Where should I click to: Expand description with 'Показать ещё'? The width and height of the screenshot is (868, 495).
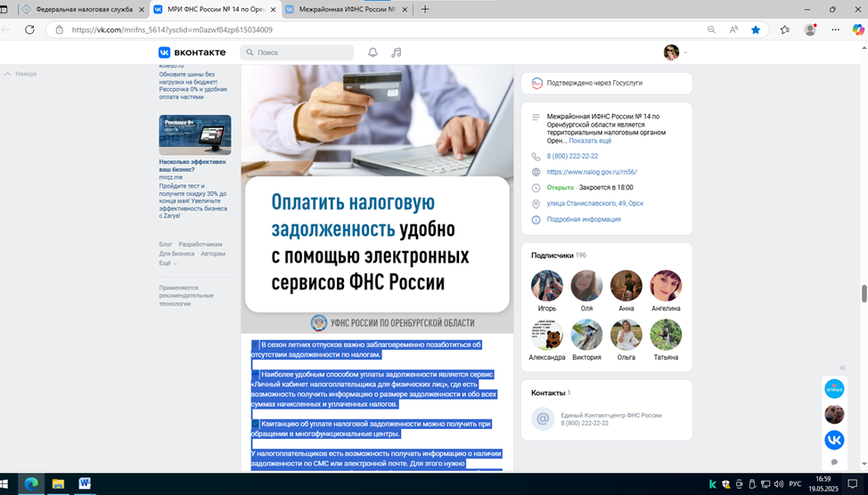pos(590,141)
